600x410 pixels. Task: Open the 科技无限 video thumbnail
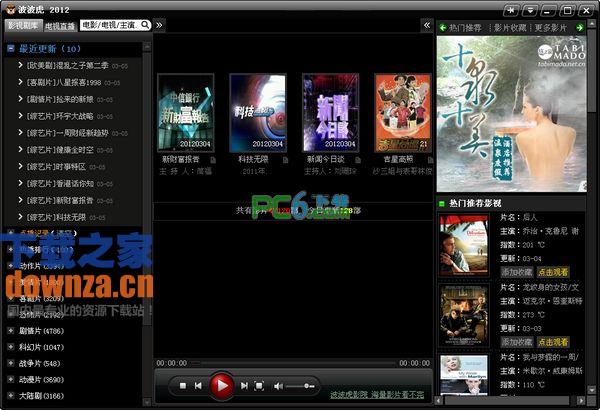pos(258,113)
